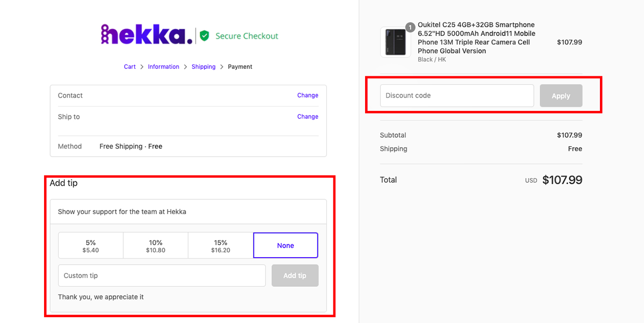
Task: Click "Show your support for the team" text
Action: click(122, 212)
